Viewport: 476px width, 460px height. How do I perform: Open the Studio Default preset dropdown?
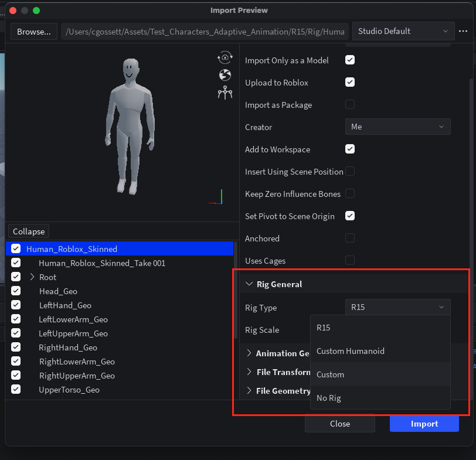tap(403, 31)
